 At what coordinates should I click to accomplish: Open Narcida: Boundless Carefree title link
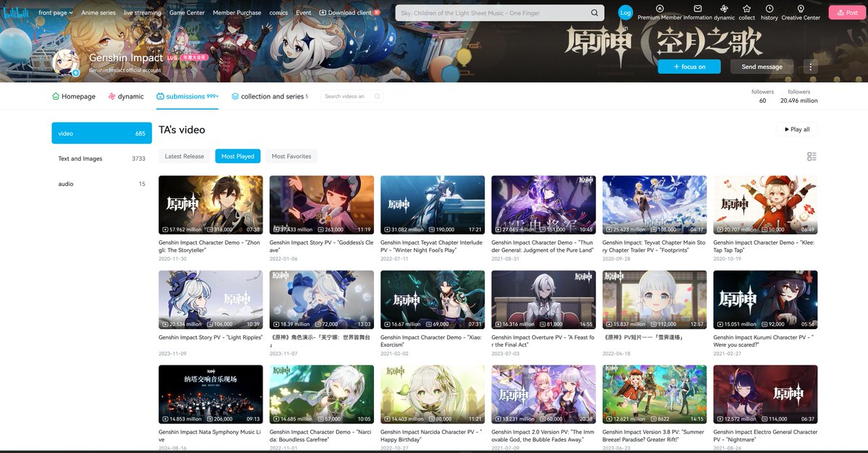(322, 436)
